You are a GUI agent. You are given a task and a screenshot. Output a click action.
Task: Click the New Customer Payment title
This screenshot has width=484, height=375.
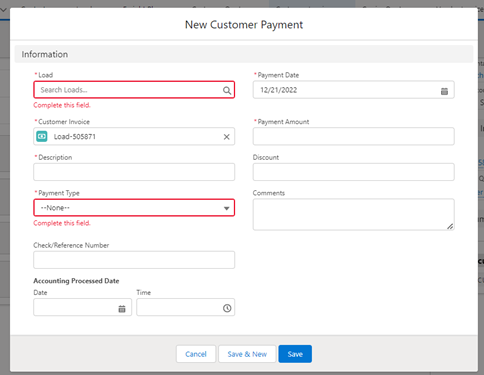(x=244, y=25)
